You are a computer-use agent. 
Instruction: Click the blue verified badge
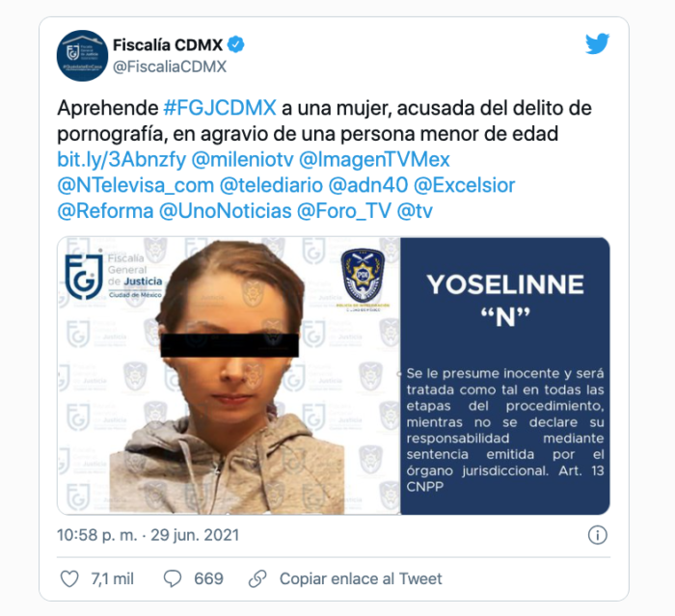[x=235, y=44]
